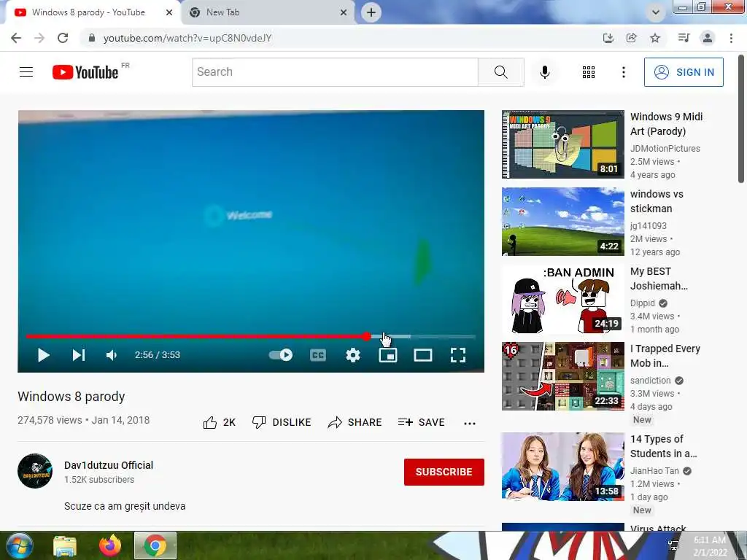
Task: Open video player settings gear
Action: [352, 355]
